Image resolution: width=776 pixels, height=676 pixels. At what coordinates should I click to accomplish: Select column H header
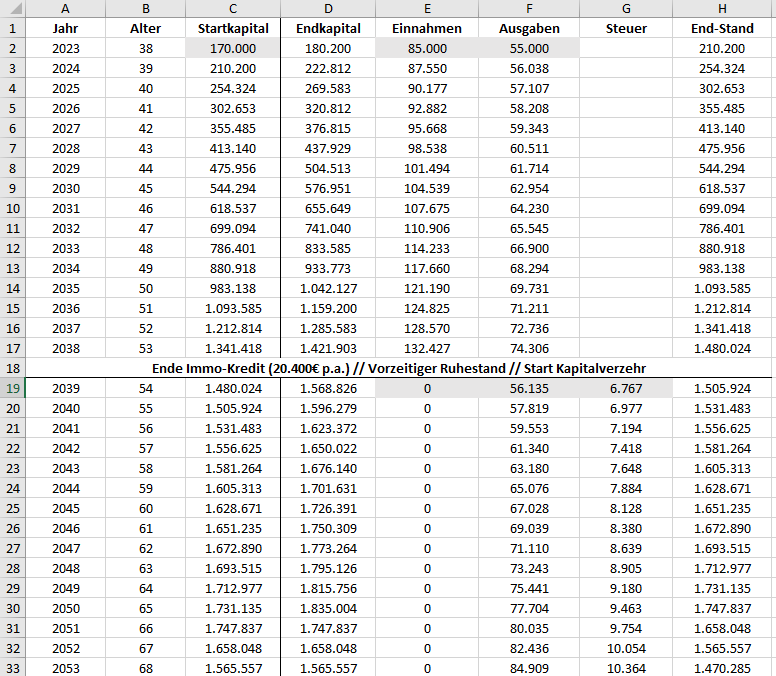tap(722, 8)
